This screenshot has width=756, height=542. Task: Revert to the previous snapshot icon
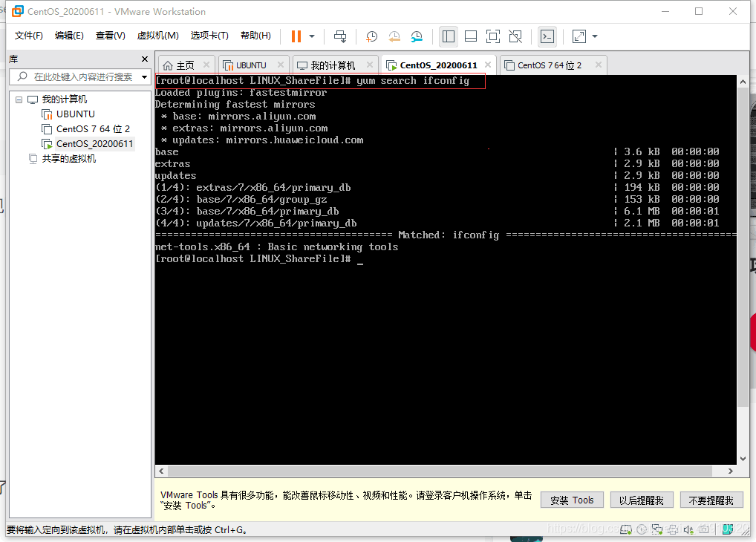click(x=394, y=36)
